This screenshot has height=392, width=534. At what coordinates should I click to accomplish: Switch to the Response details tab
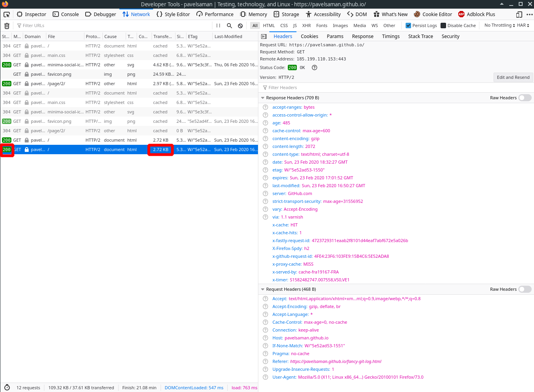point(363,36)
